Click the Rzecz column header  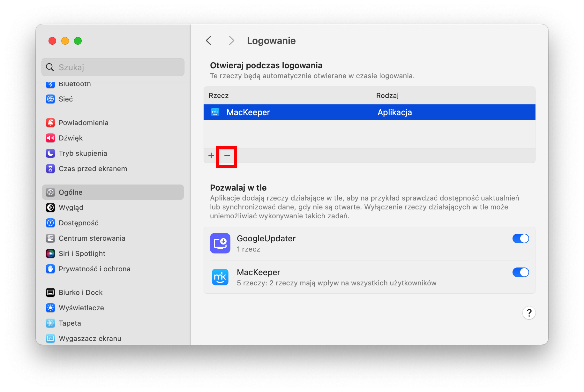(219, 95)
